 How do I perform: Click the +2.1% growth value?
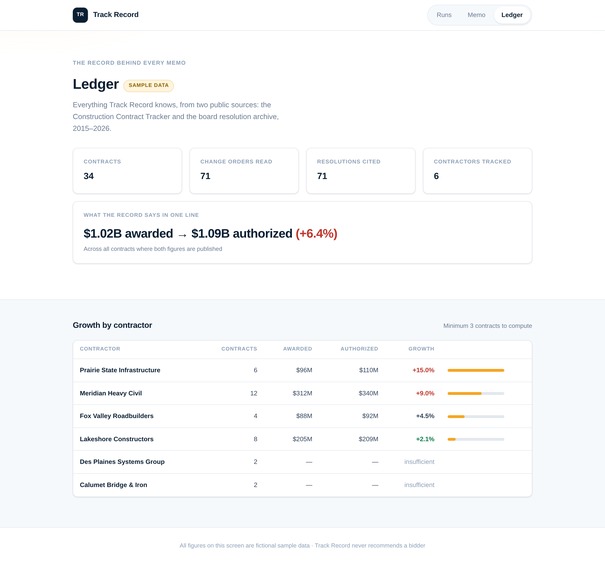[425, 439]
